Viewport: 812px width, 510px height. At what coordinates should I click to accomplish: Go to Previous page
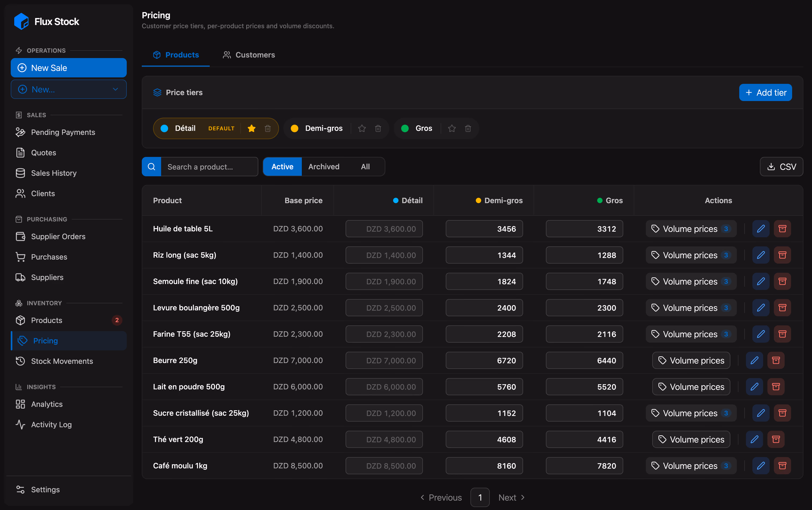[x=441, y=497]
